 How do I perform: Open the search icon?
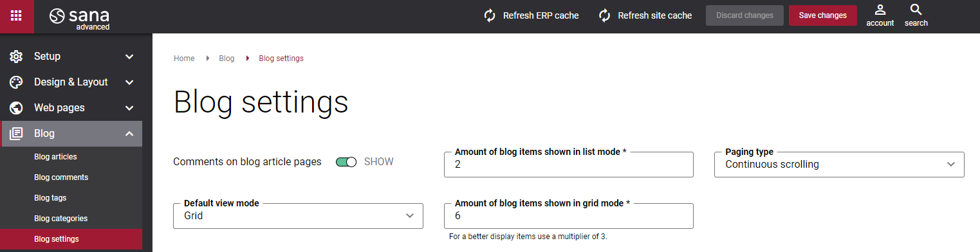(916, 10)
